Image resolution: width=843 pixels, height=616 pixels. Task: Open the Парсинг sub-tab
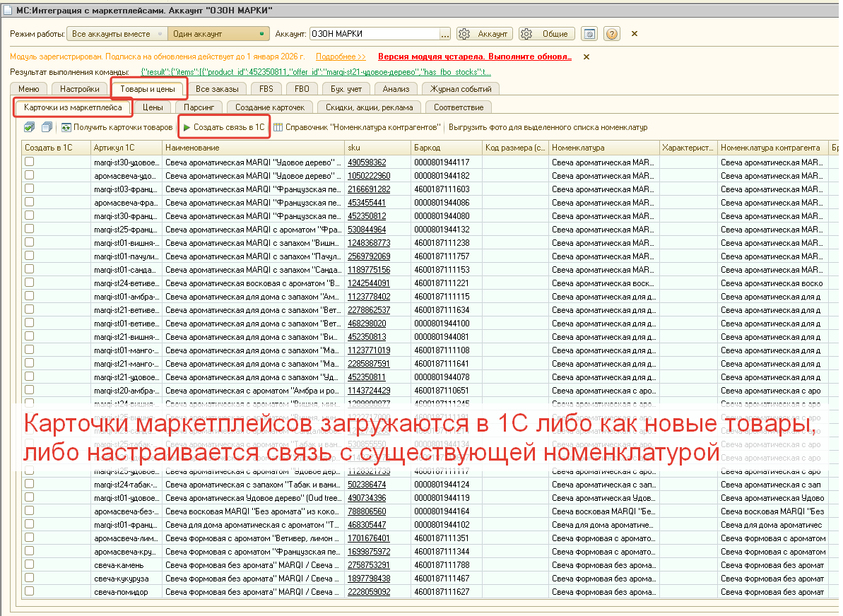200,107
